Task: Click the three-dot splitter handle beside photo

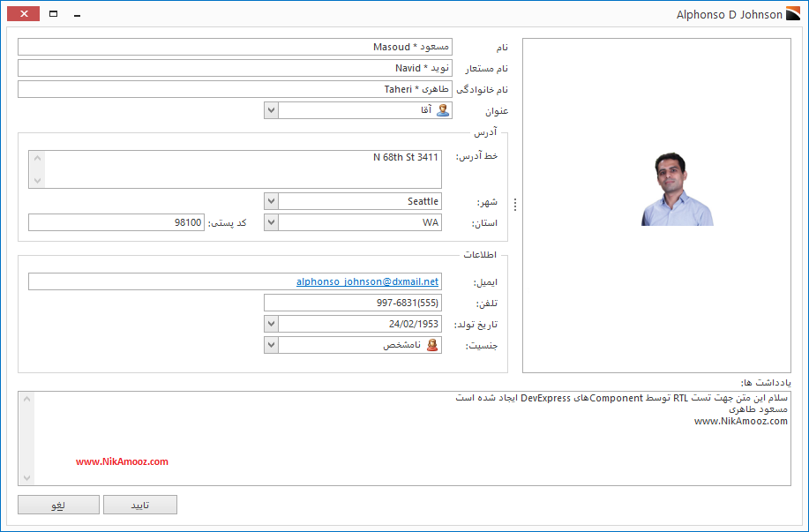Action: (515, 205)
